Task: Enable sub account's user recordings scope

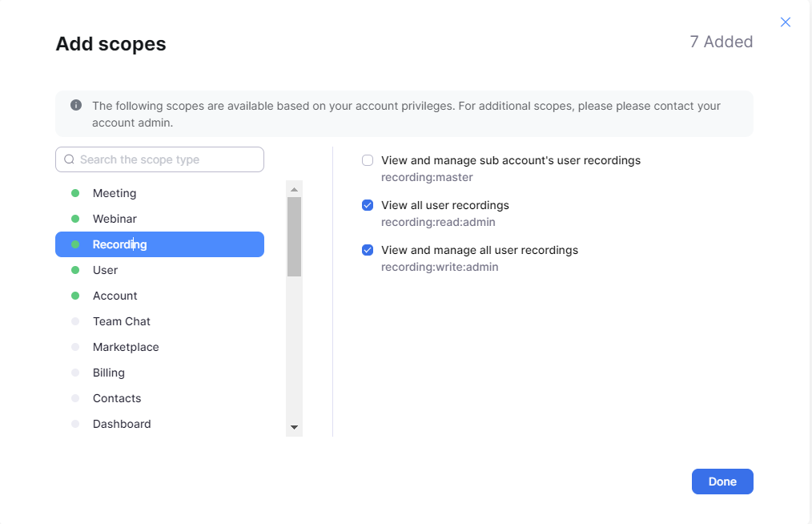Action: pos(368,160)
